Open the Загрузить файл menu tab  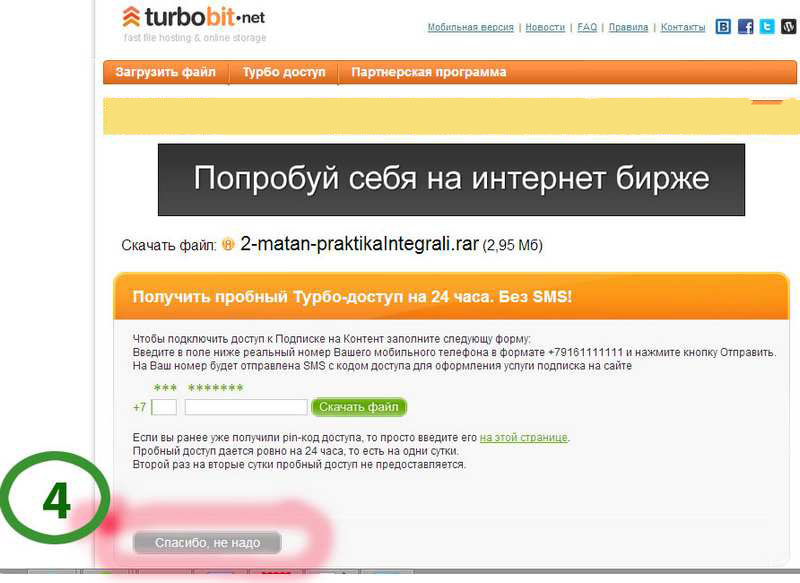(x=166, y=72)
